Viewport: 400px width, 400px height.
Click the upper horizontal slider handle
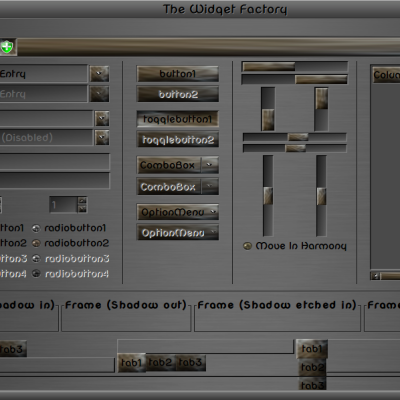click(298, 137)
